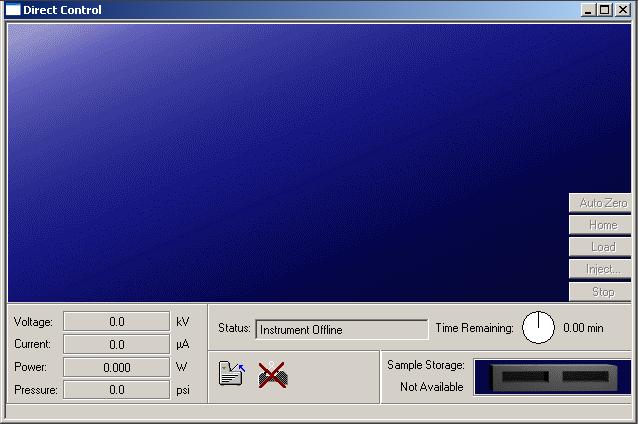Click the Stop button
The height and width of the screenshot is (424, 638).
tap(600, 292)
